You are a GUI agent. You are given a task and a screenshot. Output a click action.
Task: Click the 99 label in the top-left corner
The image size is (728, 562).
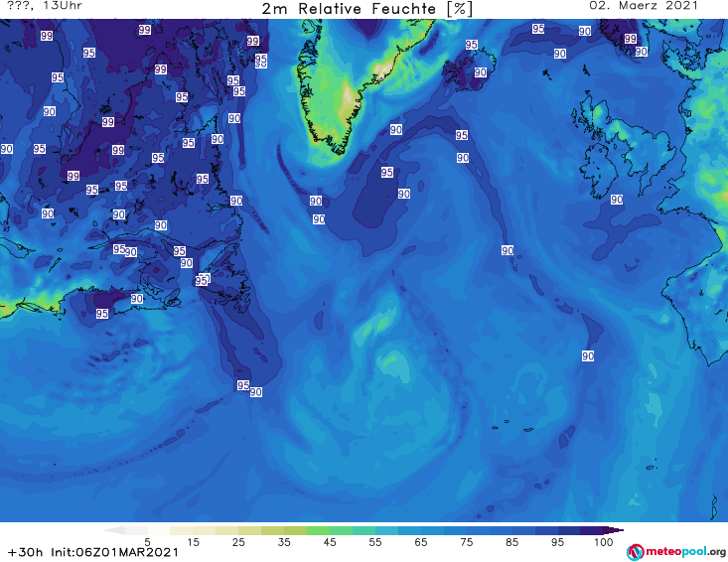coord(47,36)
